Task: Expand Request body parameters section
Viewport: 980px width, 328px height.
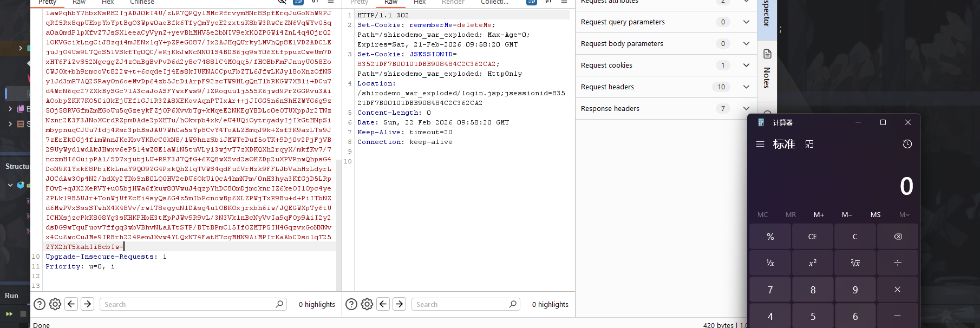Action: pyautogui.click(x=746, y=44)
